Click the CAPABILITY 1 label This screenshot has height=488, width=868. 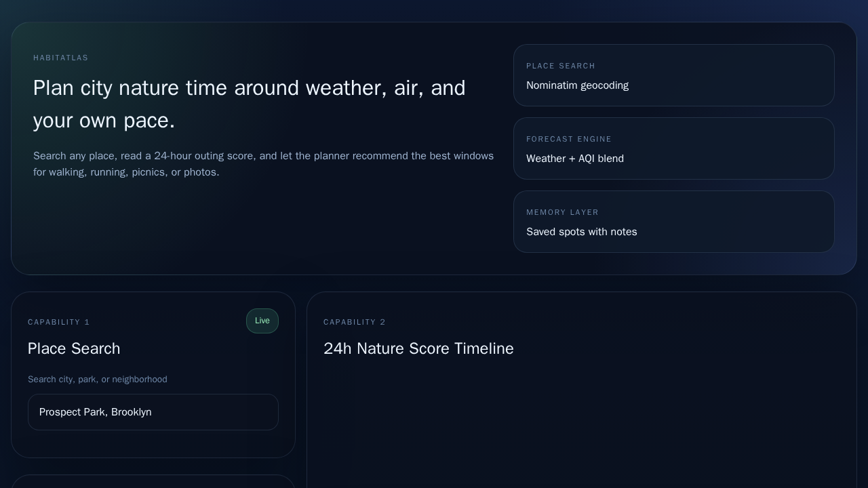59,322
